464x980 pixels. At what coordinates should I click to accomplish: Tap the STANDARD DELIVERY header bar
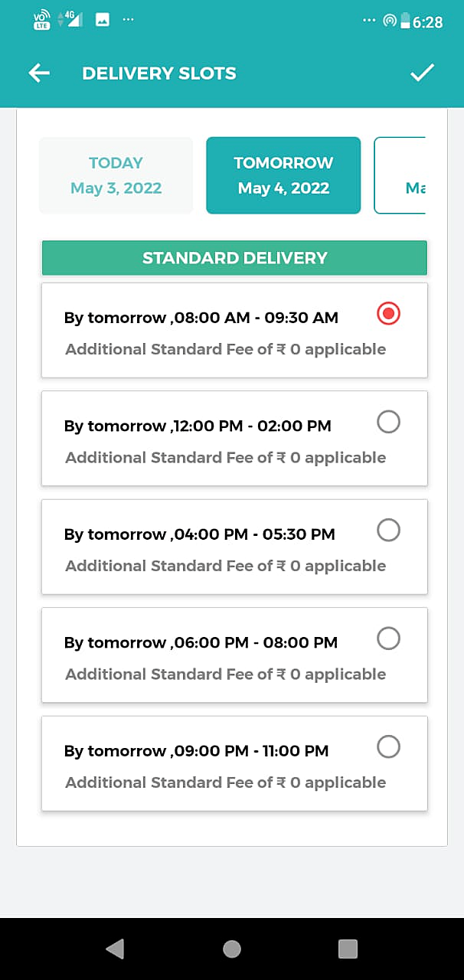[x=234, y=258]
